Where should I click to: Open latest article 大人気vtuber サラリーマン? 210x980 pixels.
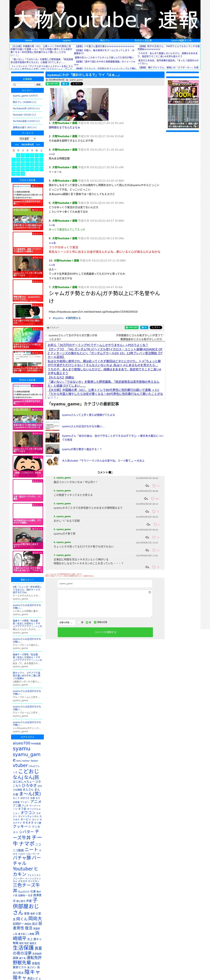103,461
